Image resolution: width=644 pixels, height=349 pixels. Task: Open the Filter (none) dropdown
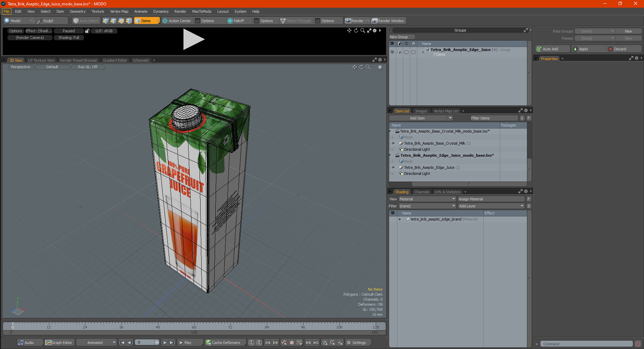point(427,206)
